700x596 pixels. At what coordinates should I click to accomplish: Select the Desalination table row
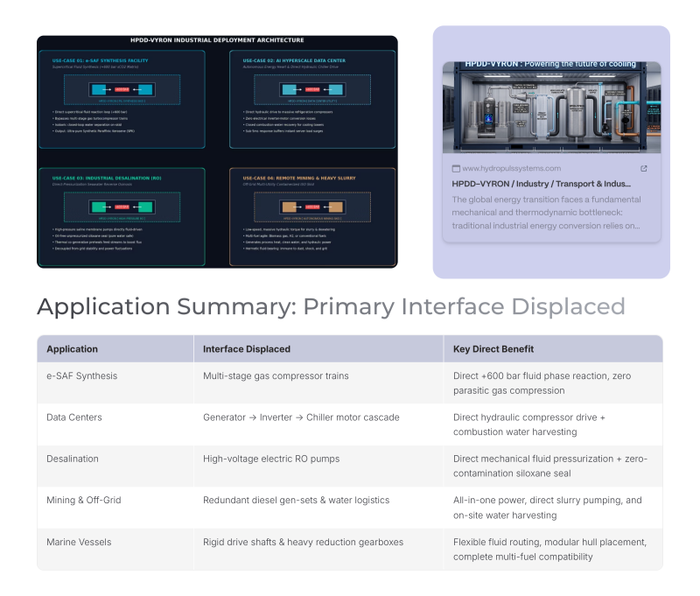350,466
